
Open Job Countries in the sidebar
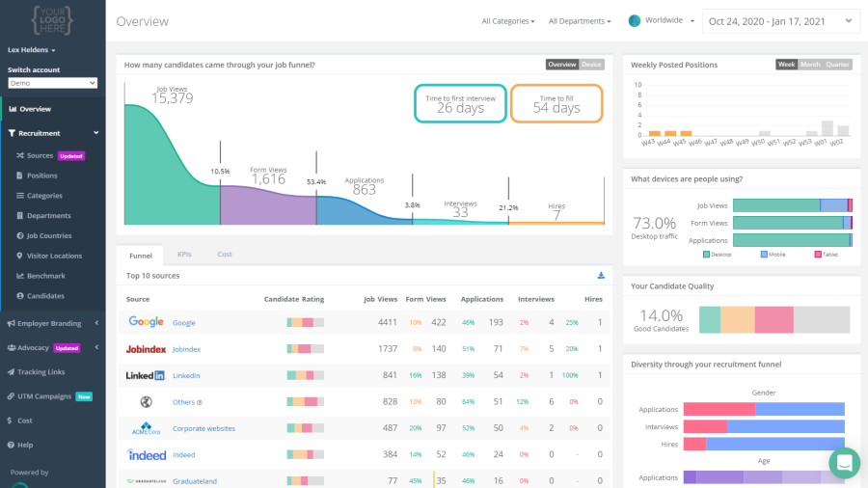(x=49, y=235)
